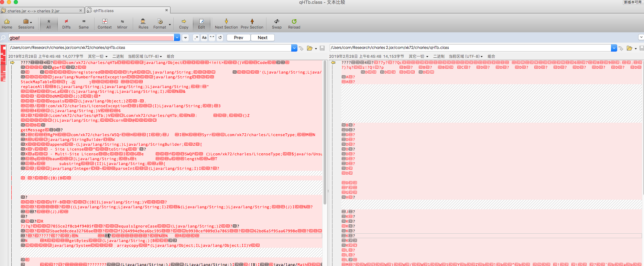This screenshot has width=644, height=266.
Task: Open the Rules settings
Action: click(143, 24)
